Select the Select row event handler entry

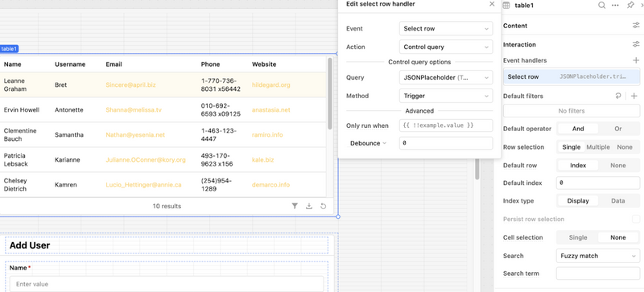pos(572,76)
